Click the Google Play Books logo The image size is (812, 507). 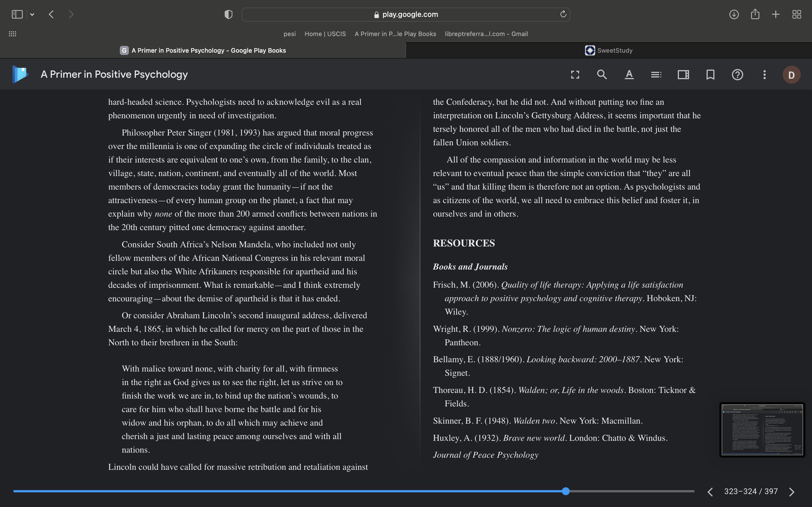[x=20, y=74]
